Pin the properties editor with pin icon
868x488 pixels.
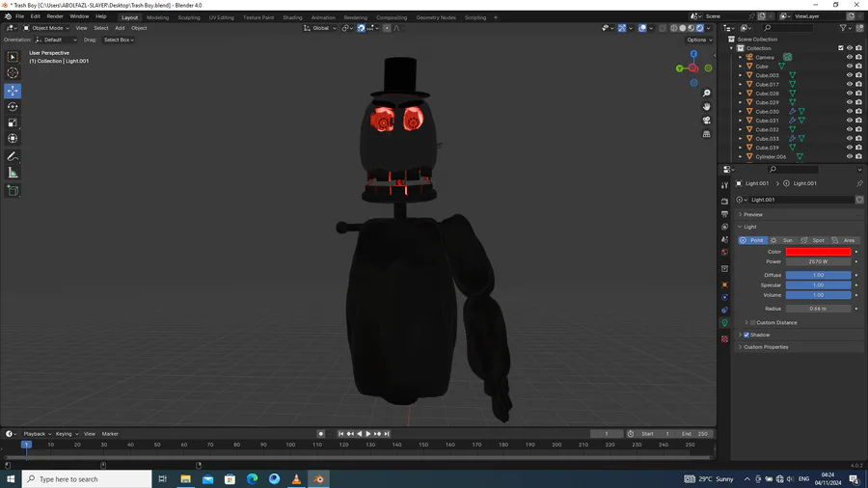click(x=859, y=183)
